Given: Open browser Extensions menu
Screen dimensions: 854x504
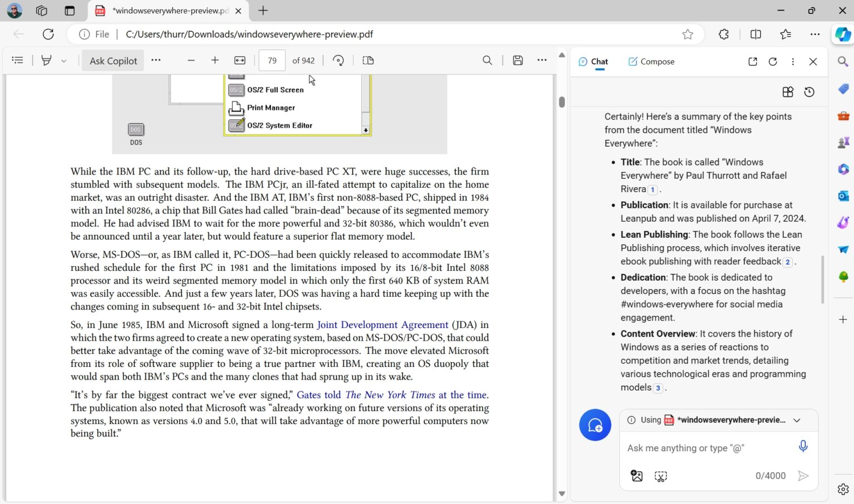Looking at the screenshot, I should pos(724,34).
